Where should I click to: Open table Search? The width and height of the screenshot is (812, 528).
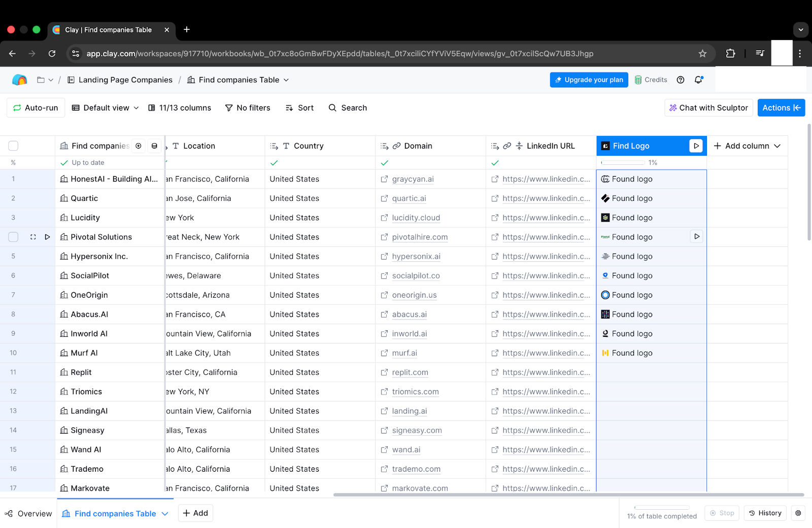click(x=348, y=108)
